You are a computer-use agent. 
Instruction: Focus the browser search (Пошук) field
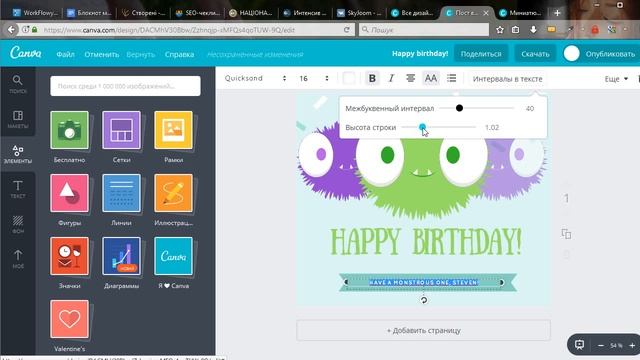pyautogui.click(x=424, y=29)
